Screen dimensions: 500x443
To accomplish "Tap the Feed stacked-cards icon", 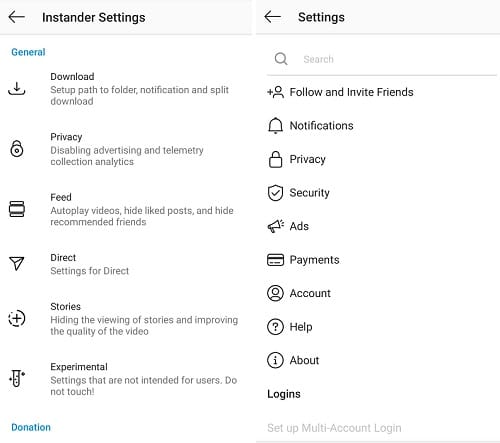I will 17,209.
